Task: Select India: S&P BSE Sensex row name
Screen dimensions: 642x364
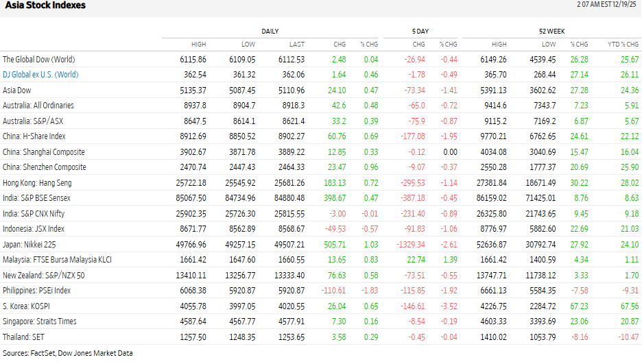Action: tap(36, 198)
